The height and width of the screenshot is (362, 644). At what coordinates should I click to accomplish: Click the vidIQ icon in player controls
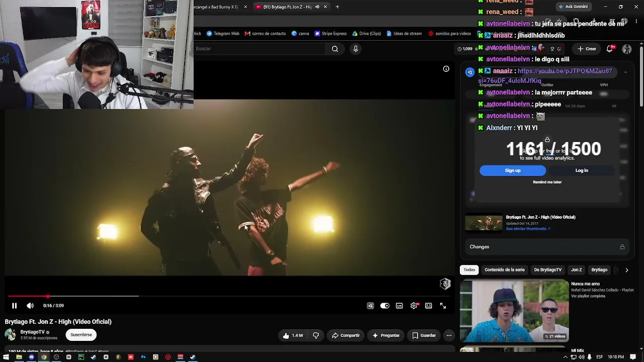tap(370, 306)
